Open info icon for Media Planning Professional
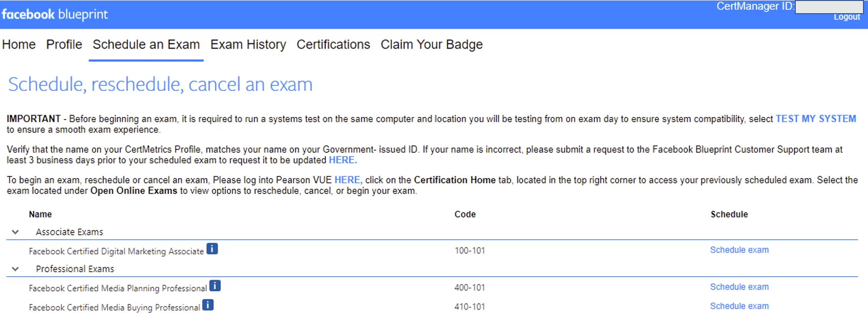Screen dimensions: 868x319 (x=215, y=286)
